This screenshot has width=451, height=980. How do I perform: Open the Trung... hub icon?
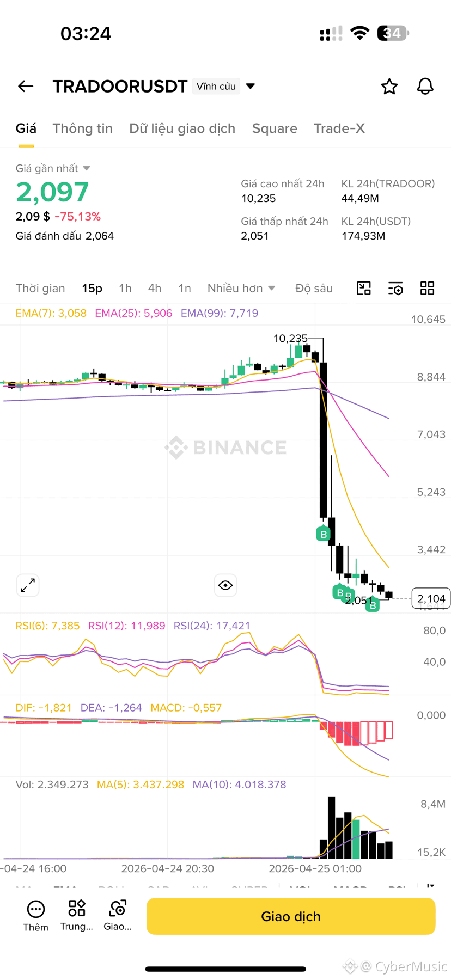77,916
